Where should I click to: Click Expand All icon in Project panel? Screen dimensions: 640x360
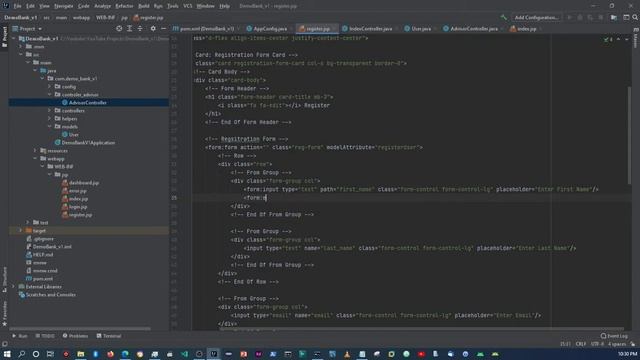[129, 29]
